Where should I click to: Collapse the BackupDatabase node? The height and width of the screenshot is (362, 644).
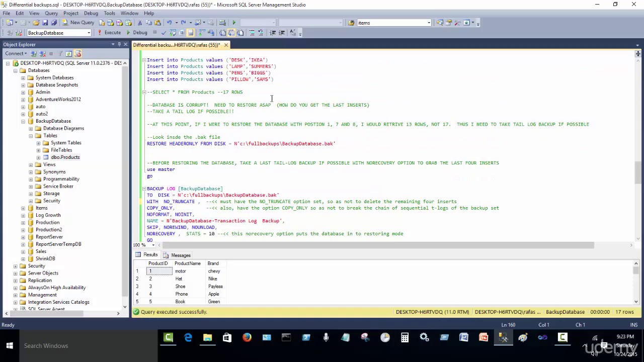(23, 121)
